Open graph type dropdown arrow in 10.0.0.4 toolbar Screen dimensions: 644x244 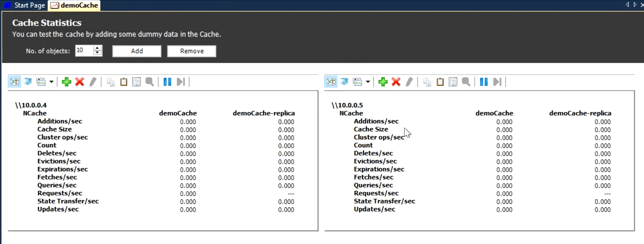click(51, 82)
